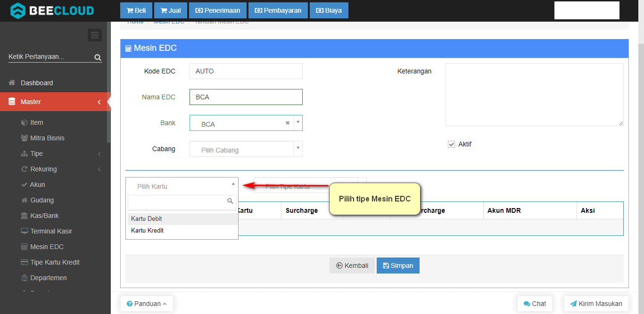644x314 pixels.
Task: Click the Pembayaran button
Action: 278,10
